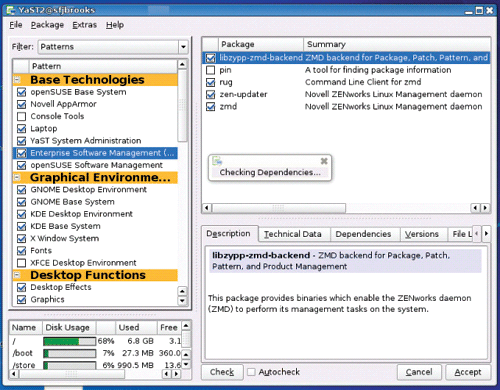Enable the pin package checkbox

(x=210, y=70)
